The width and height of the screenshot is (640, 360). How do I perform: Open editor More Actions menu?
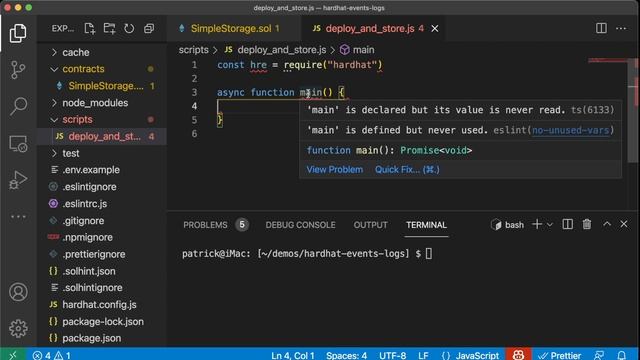coord(621,28)
